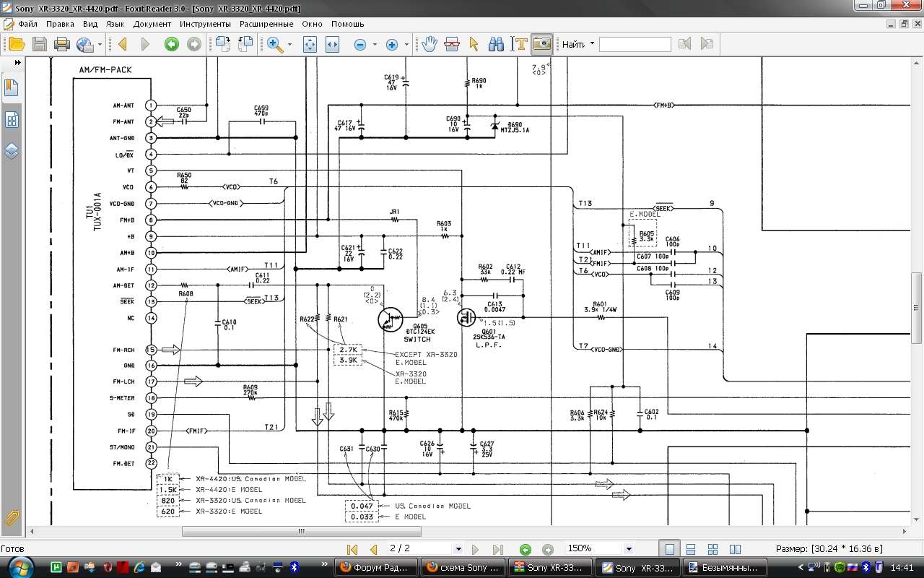Expand the navigation panel double-arrow

pyautogui.click(x=17, y=63)
